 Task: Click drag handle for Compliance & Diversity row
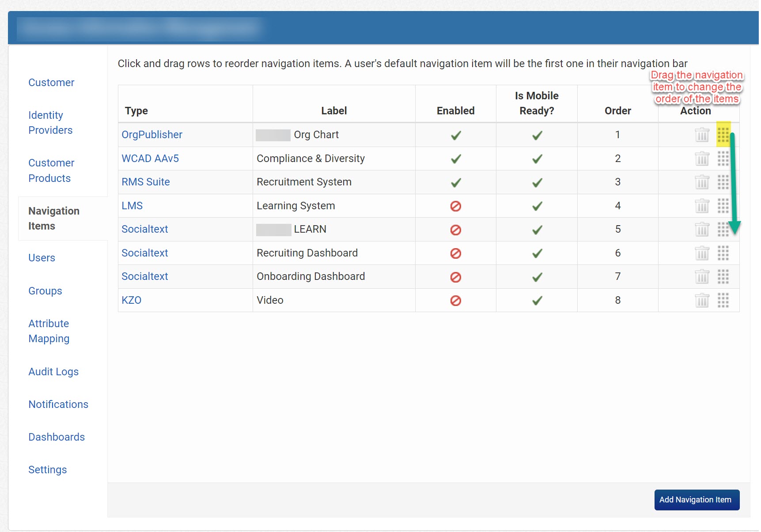point(723,158)
